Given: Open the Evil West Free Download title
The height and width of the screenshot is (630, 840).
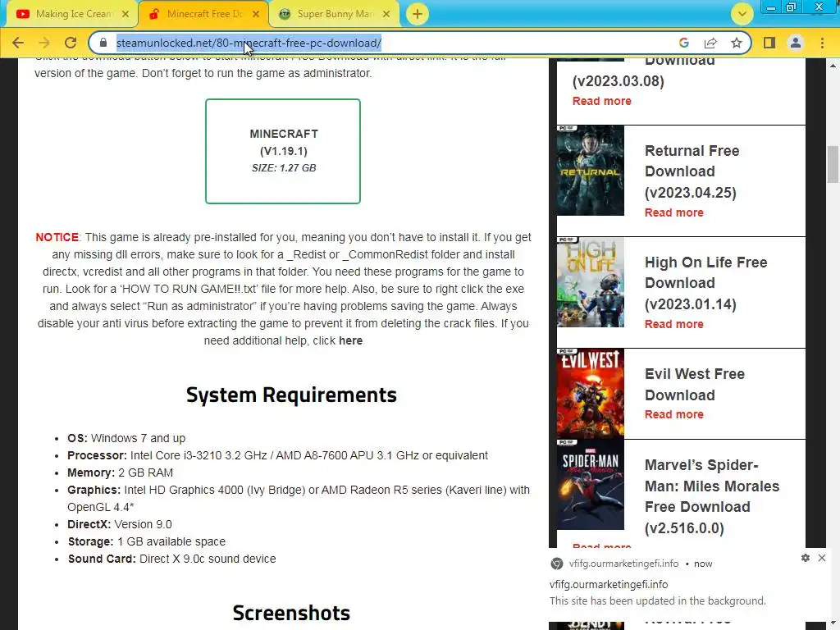Looking at the screenshot, I should point(694,384).
